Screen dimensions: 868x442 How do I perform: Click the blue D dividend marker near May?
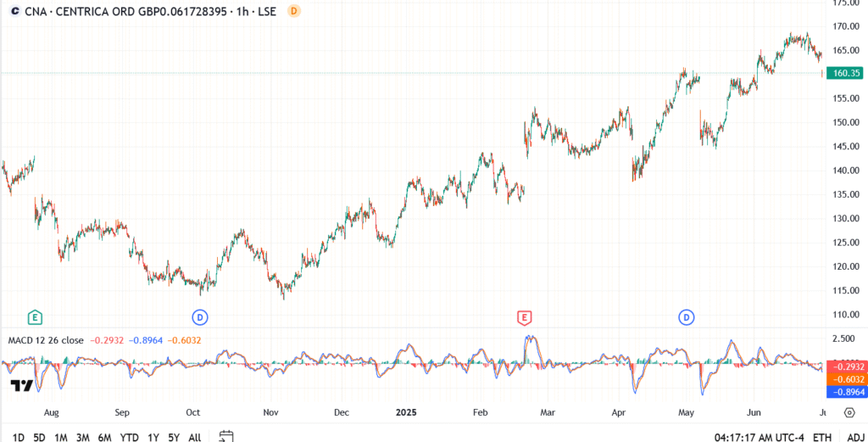coord(686,317)
